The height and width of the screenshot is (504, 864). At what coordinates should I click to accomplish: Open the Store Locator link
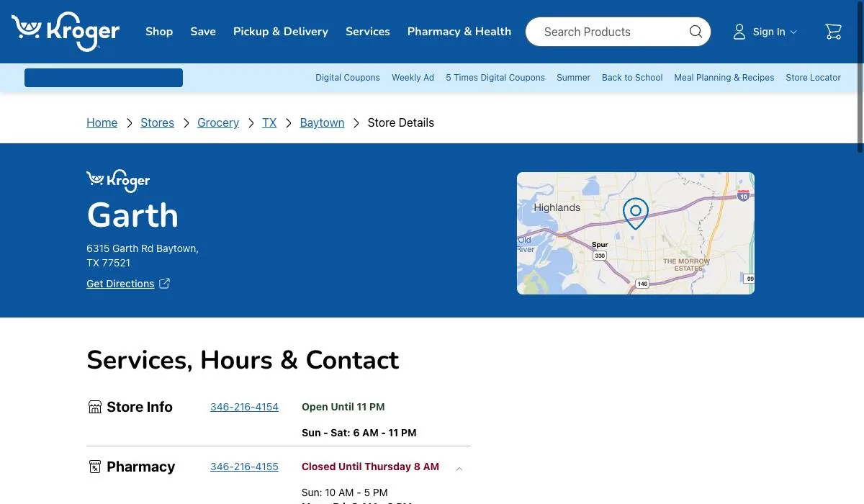(814, 78)
